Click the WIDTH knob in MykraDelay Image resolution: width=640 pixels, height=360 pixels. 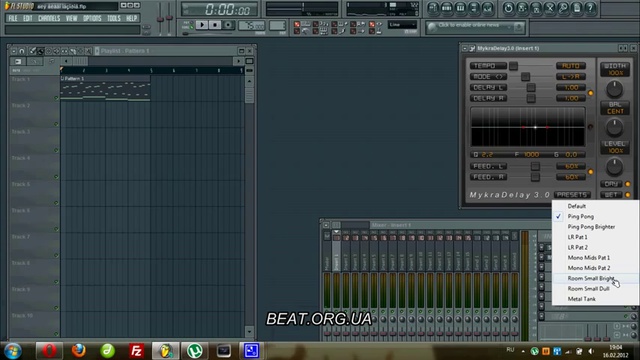coord(614,88)
